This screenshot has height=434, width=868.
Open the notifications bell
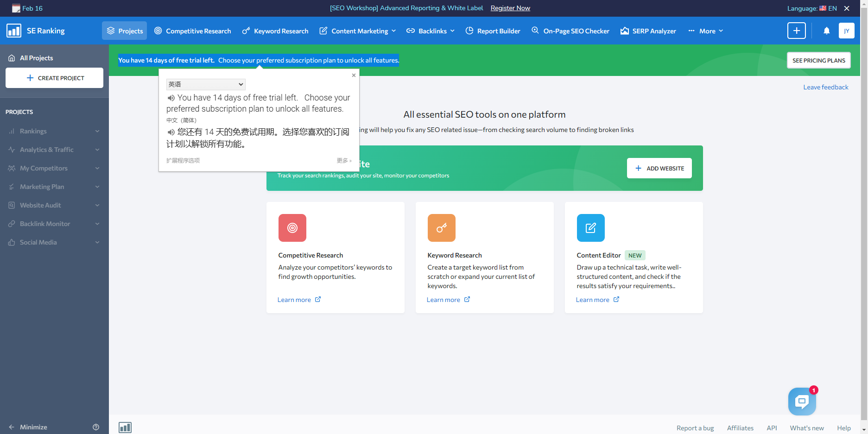827,31
